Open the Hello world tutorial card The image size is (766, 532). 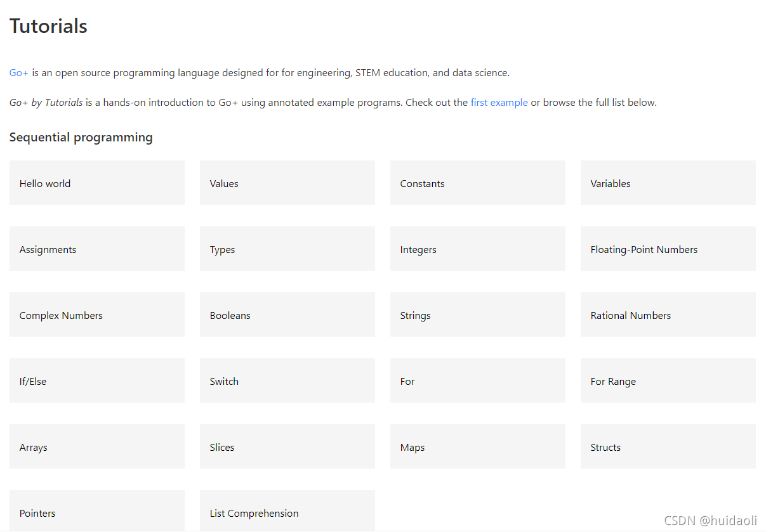click(x=97, y=183)
